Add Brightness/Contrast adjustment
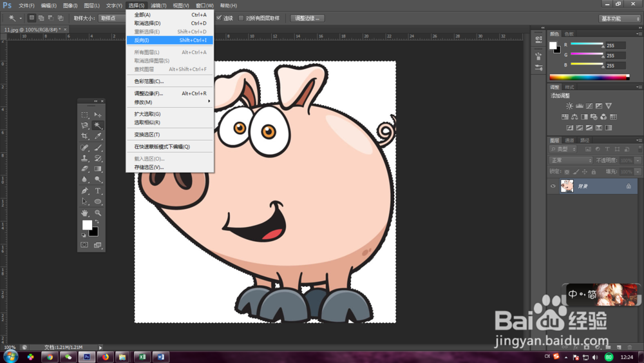 tap(570, 106)
